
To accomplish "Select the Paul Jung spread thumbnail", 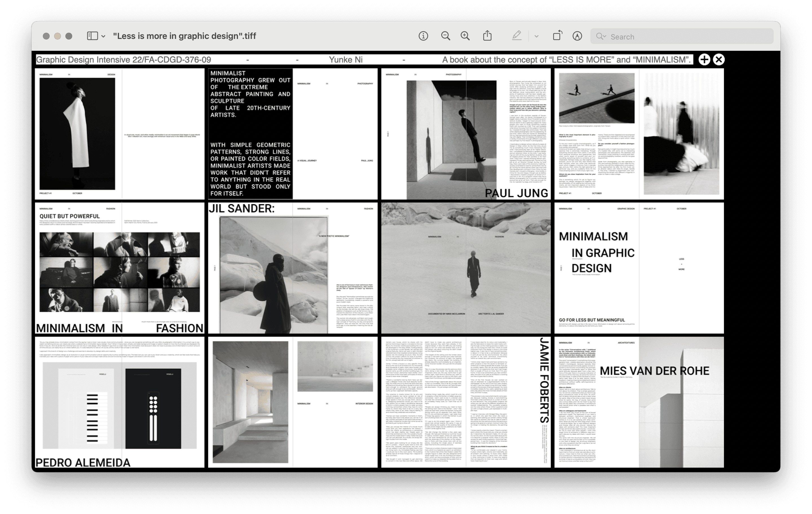I will coord(466,134).
